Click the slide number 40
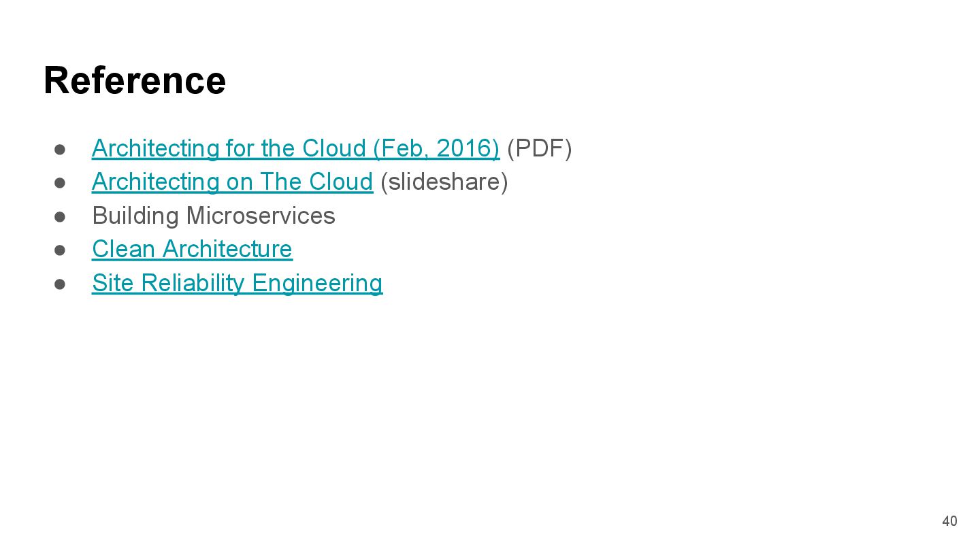 pyautogui.click(x=949, y=521)
